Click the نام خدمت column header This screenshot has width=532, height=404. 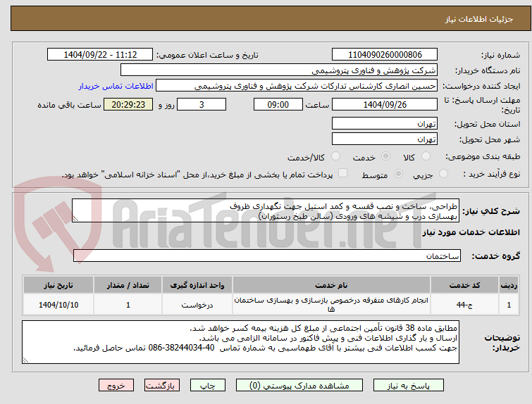click(331, 285)
